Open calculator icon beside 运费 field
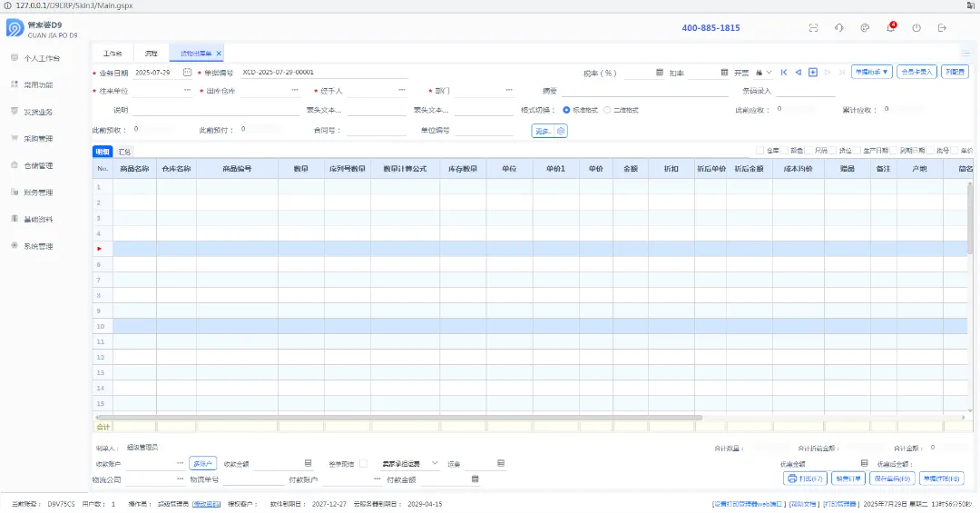This screenshot has width=980, height=513. click(x=501, y=464)
